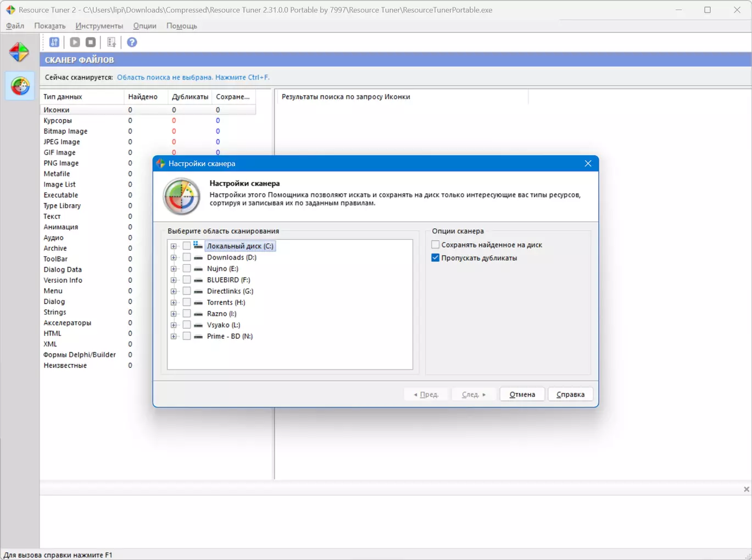
Task: Click the drive icon beside BLUEBIRD (F:)
Action: (198, 280)
